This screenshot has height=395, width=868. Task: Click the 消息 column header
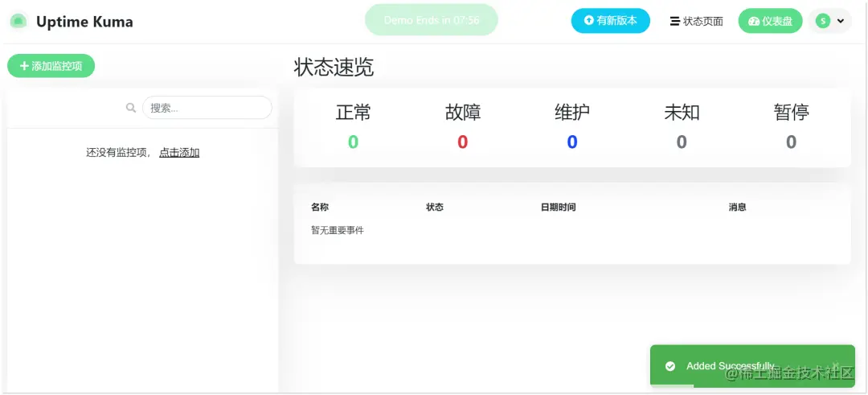coord(737,208)
